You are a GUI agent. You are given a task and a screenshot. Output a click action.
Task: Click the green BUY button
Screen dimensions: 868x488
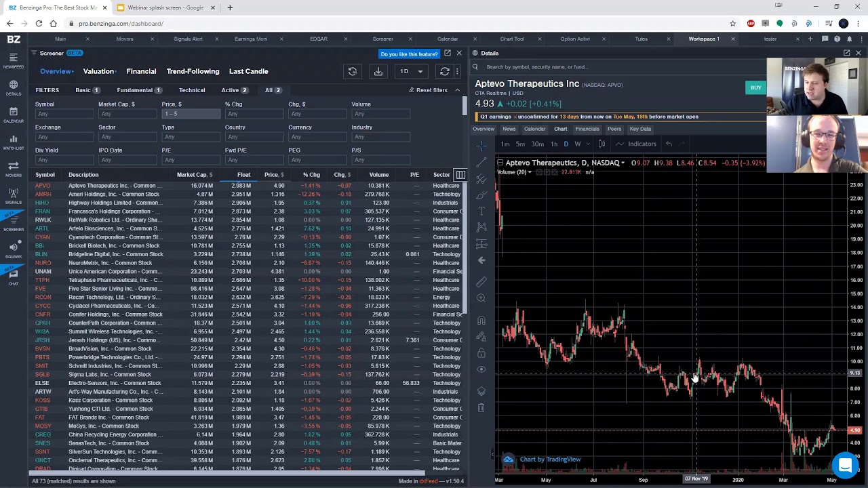point(755,87)
